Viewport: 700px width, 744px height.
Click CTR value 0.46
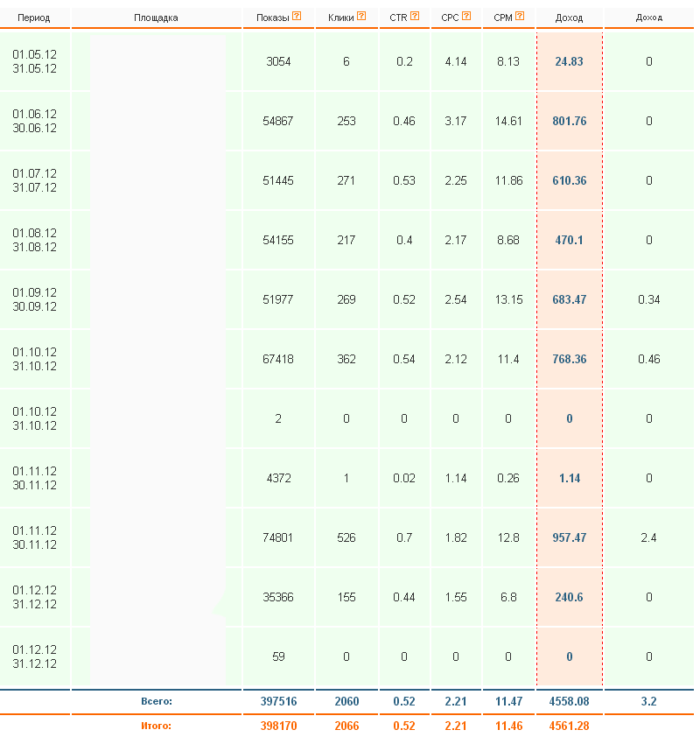pyautogui.click(x=404, y=121)
